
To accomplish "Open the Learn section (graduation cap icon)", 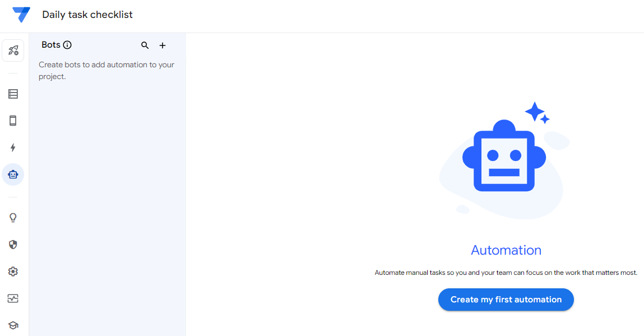I will pyautogui.click(x=13, y=325).
